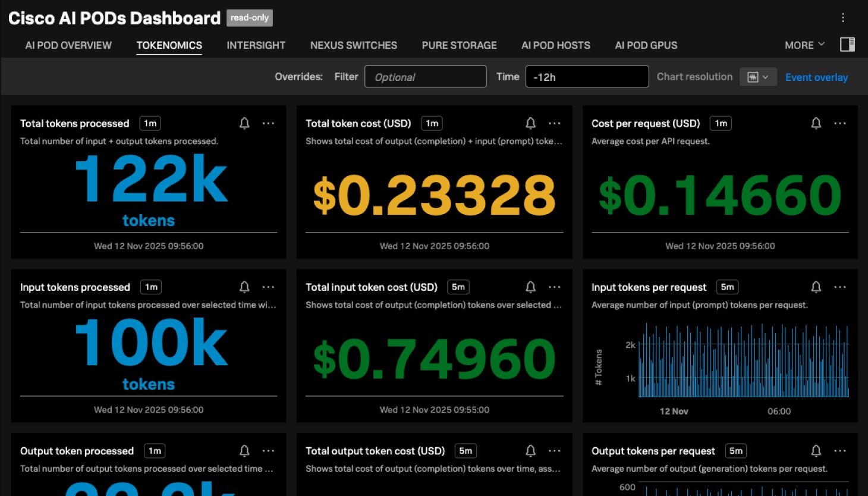The width and height of the screenshot is (868, 496).
Task: Click '06:00' axis label on chart
Action: (x=779, y=411)
